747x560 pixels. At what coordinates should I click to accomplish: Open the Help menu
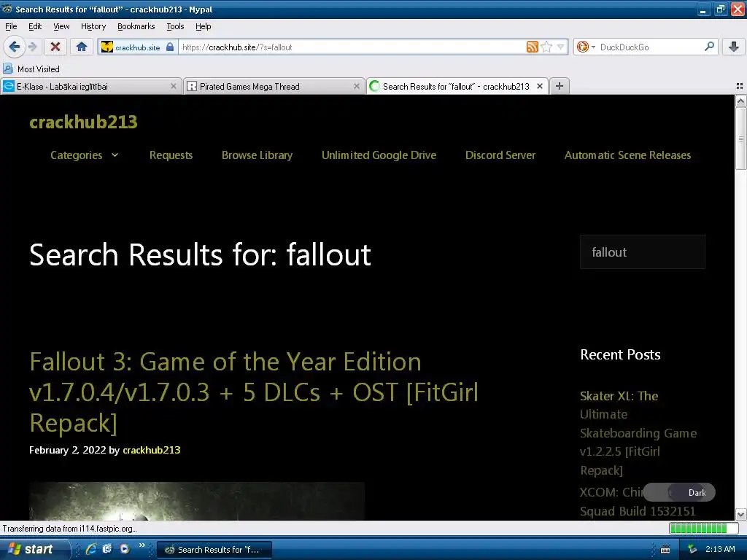tap(203, 26)
